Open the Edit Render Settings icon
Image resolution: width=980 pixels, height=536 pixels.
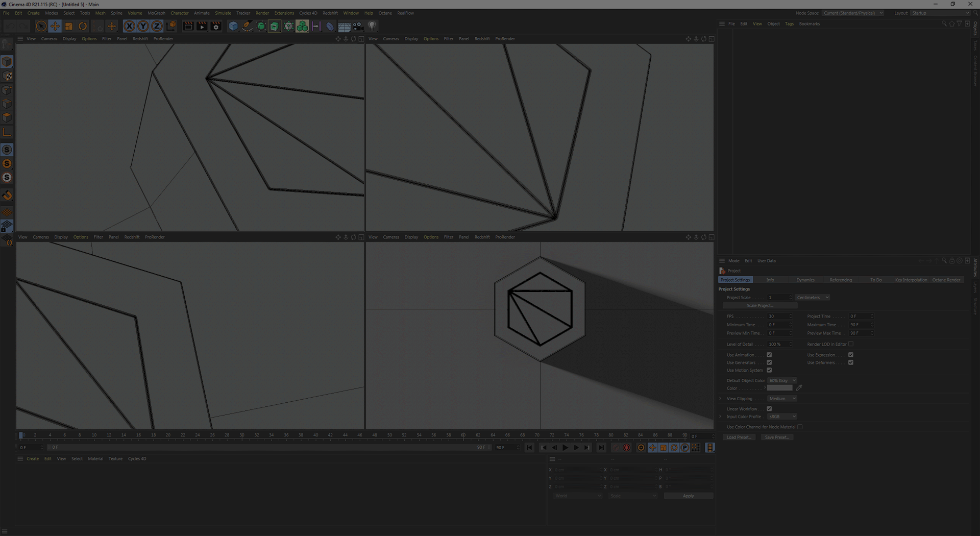[216, 26]
